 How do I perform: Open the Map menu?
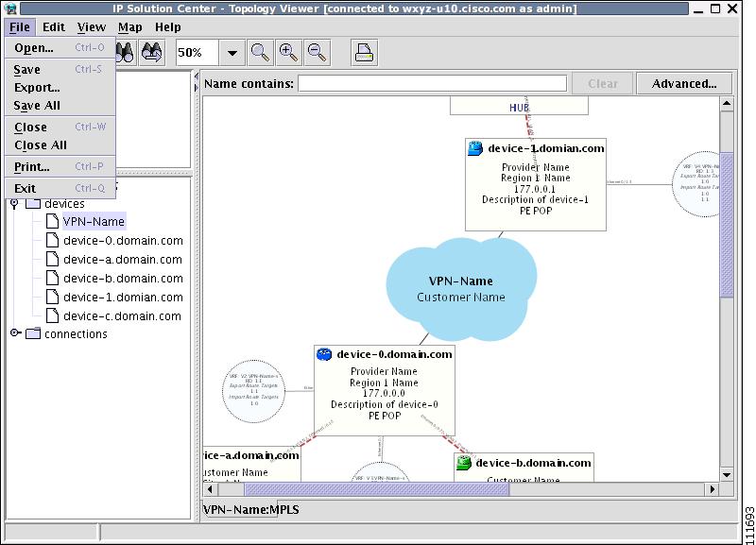130,27
